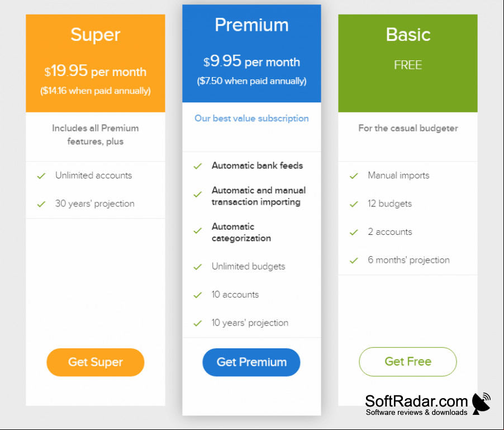504x430 pixels.
Task: Select the green Basic plan header
Action: (408, 63)
